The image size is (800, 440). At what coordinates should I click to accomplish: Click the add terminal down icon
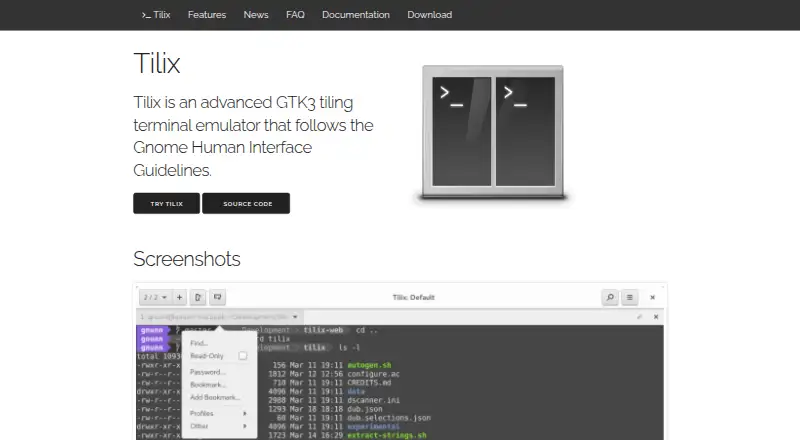click(217, 297)
